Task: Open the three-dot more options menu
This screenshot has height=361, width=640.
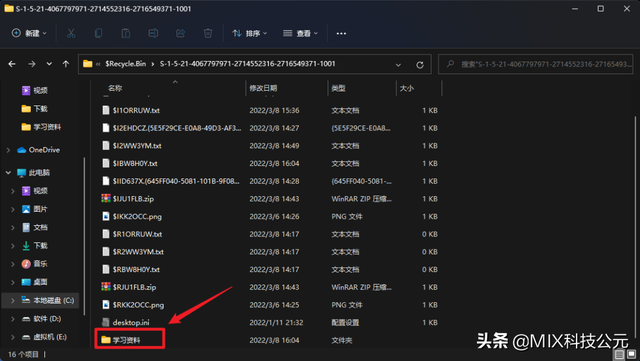Action: click(x=341, y=33)
